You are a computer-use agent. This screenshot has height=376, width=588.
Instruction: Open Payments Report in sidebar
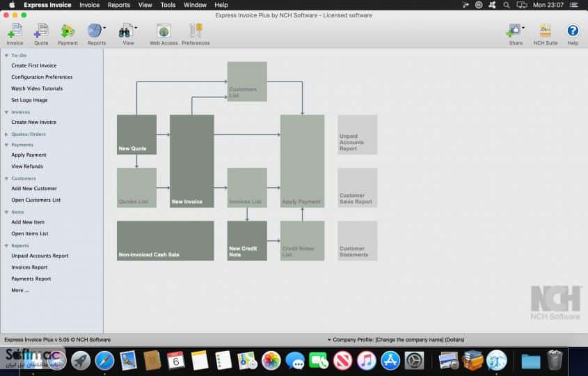click(31, 279)
